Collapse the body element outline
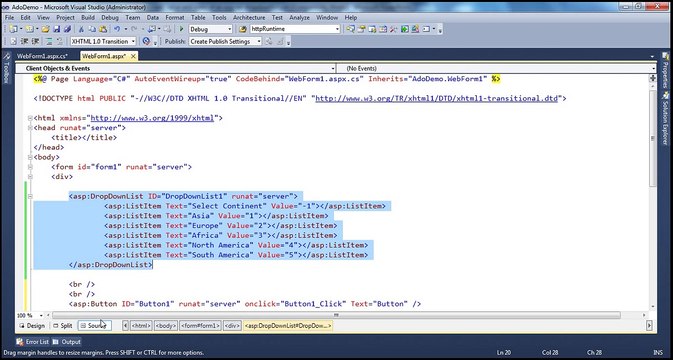Image resolution: width=673 pixels, height=360 pixels. (30, 157)
